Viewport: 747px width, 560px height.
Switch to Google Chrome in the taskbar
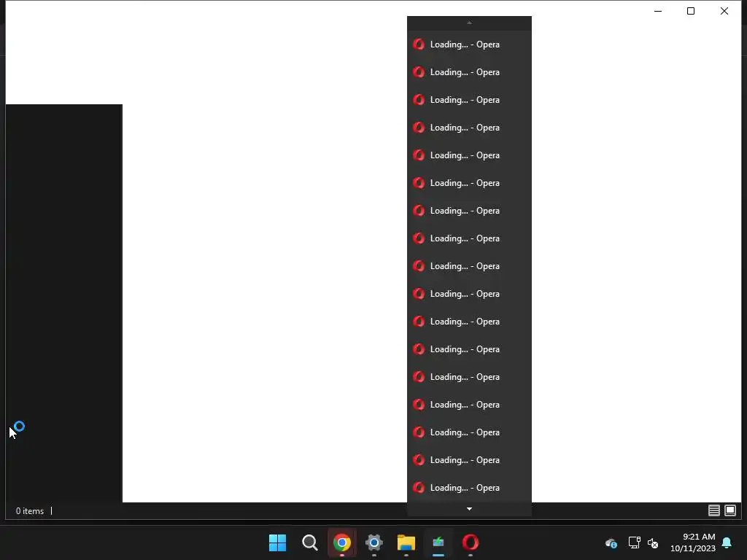[x=341, y=542]
